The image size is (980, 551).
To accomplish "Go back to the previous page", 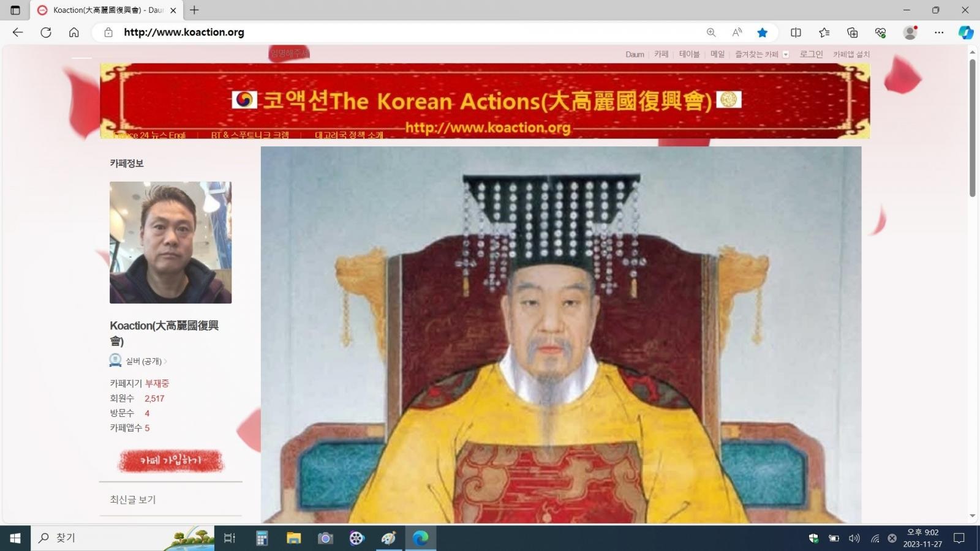I will click(x=18, y=32).
